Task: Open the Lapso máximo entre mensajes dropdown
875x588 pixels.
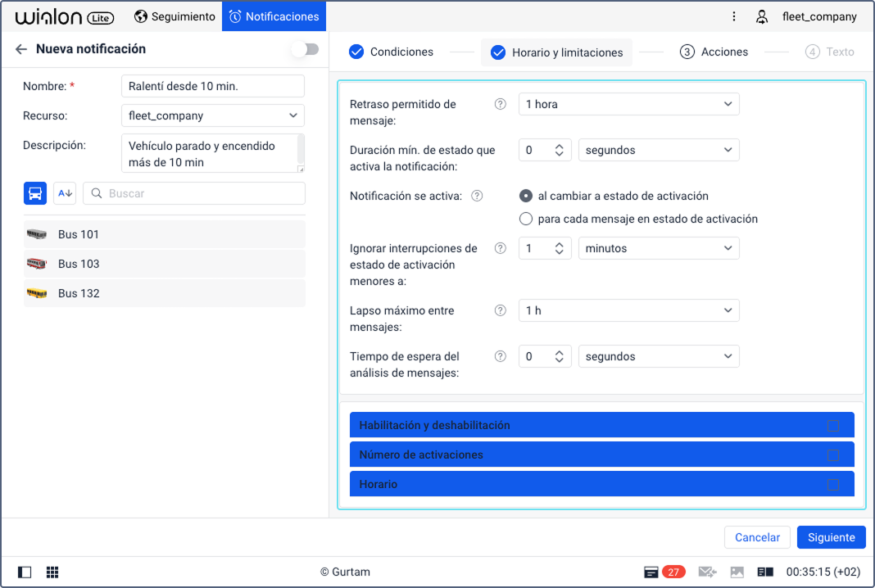Action: pos(628,310)
